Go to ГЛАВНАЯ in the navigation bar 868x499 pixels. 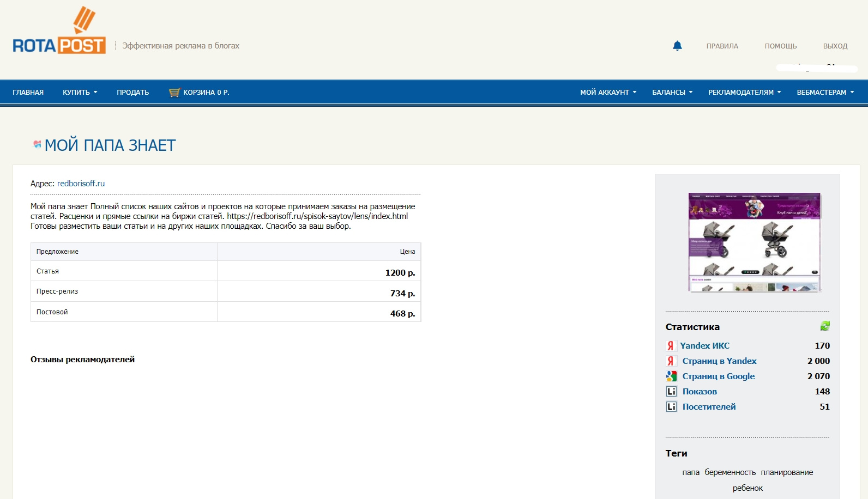point(28,93)
